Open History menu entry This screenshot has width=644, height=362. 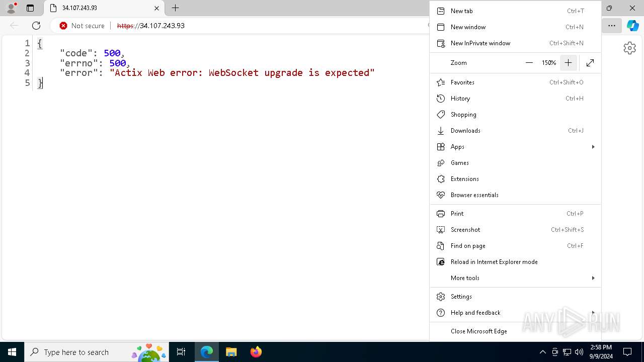click(x=515, y=99)
